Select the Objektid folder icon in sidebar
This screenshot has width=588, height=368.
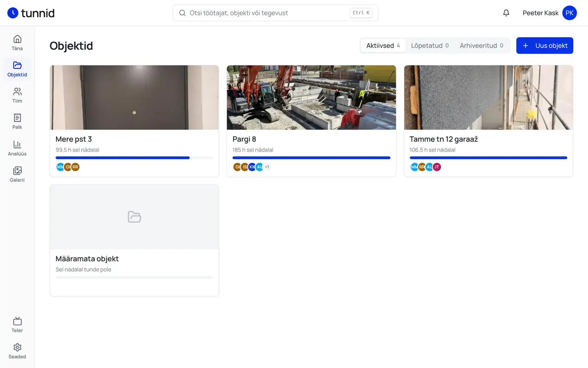pyautogui.click(x=17, y=65)
